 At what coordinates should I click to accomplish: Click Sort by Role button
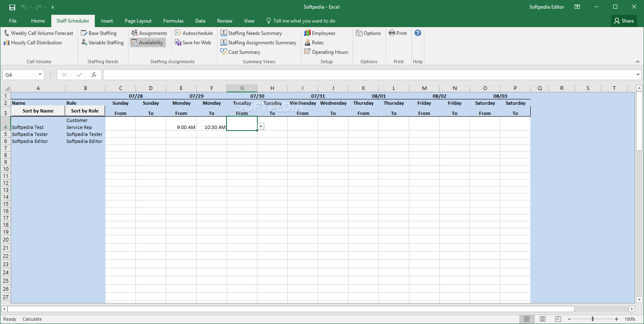85,111
